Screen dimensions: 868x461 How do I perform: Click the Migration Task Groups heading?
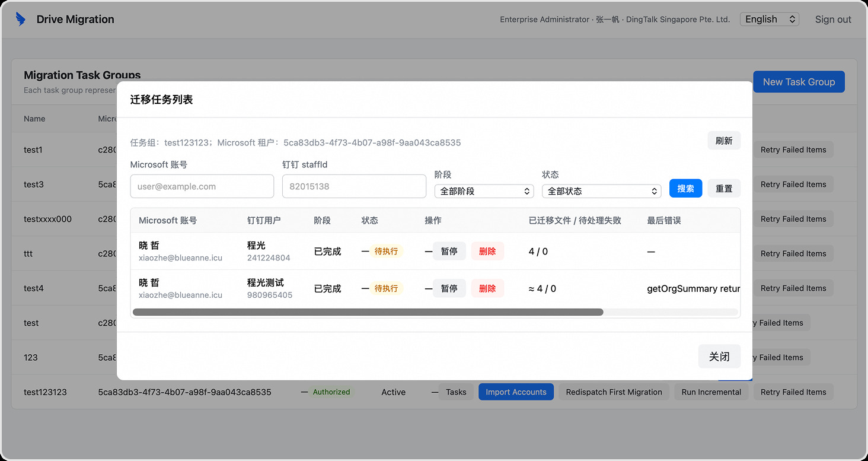(x=82, y=75)
